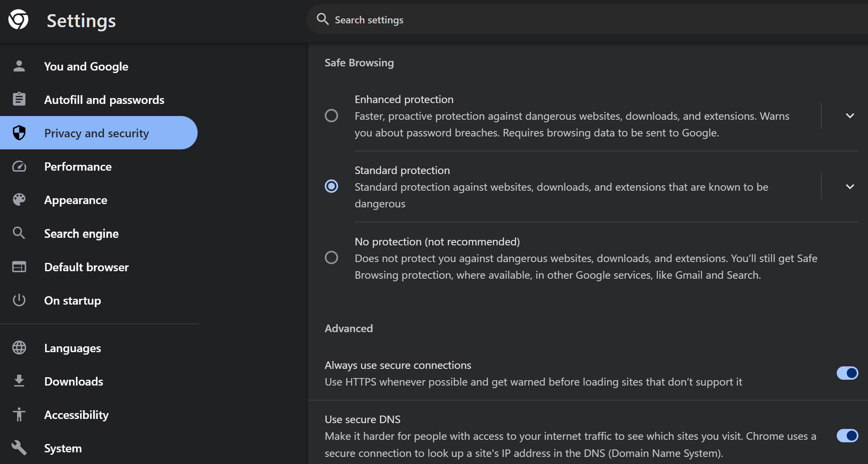
Task: Open Default browser settings section
Action: pyautogui.click(x=86, y=267)
